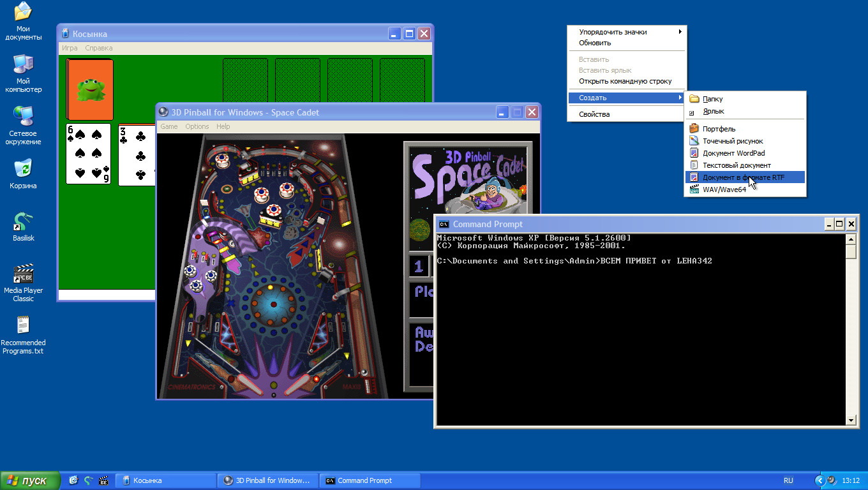Open Свойства from the context menu
This screenshot has width=868, height=490.
pyautogui.click(x=626, y=115)
